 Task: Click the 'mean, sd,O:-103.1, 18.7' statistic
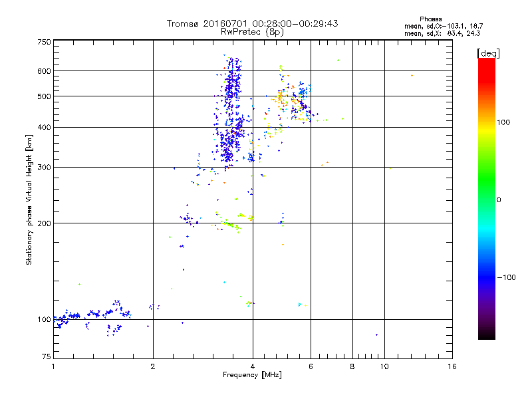444,26
